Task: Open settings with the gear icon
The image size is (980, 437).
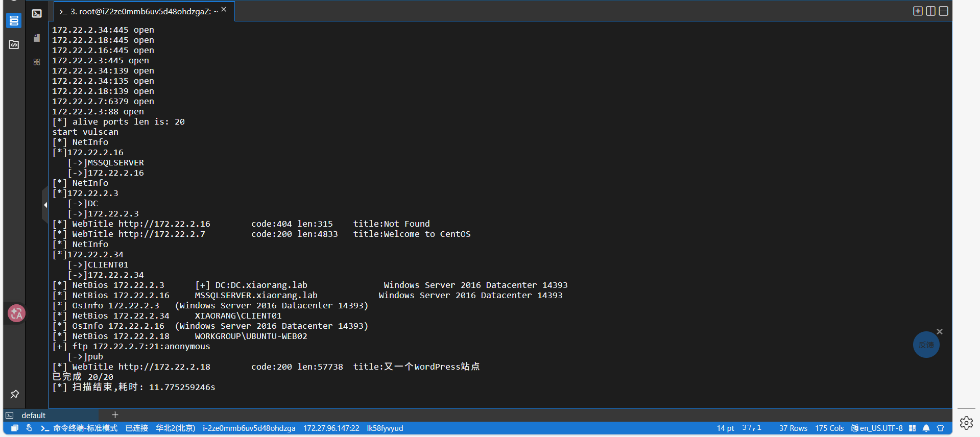Action: pyautogui.click(x=966, y=423)
